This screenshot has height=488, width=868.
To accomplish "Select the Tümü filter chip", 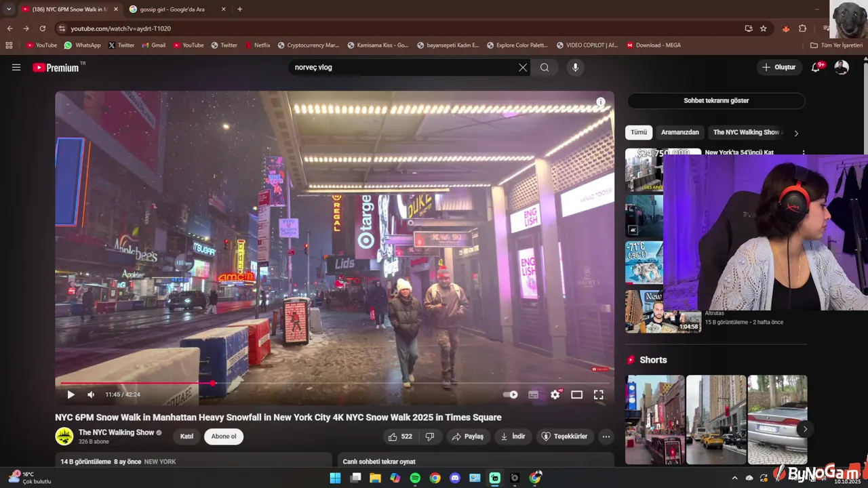I will tap(639, 132).
